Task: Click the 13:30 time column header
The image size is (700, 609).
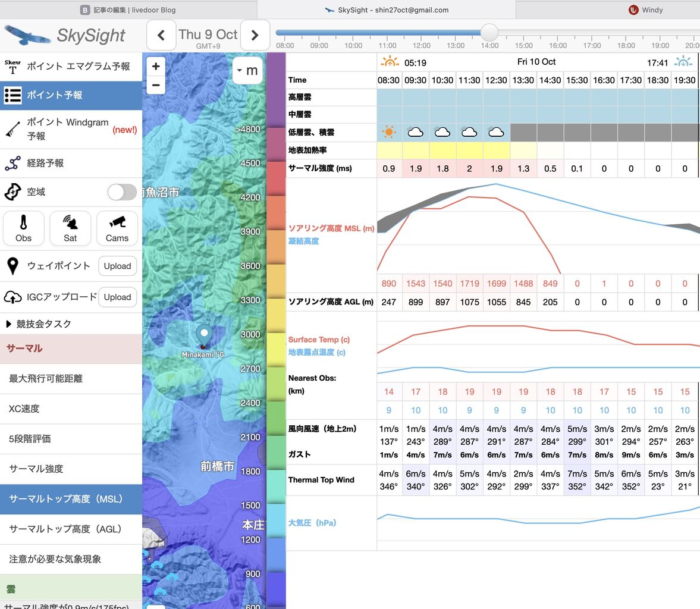Action: tap(523, 80)
